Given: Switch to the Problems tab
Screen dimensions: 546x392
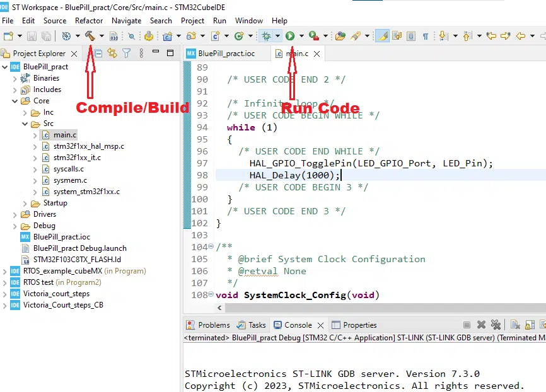Looking at the screenshot, I should pos(208,325).
